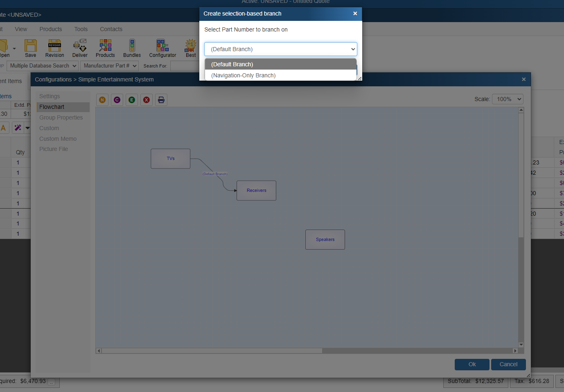Open the View menu

click(x=21, y=29)
